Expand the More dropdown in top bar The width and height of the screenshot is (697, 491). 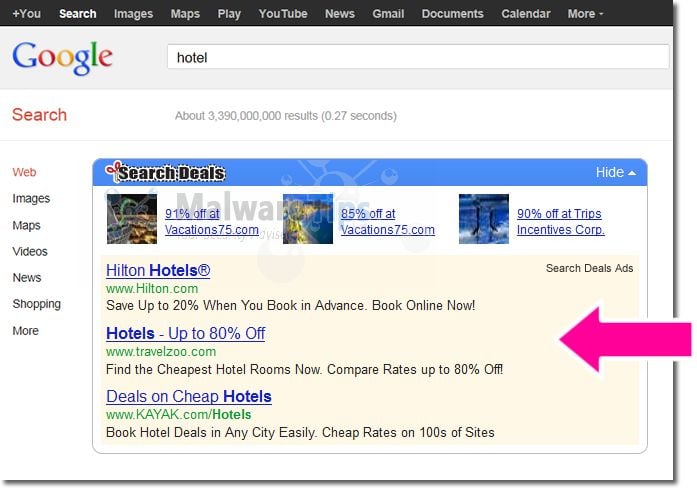585,14
